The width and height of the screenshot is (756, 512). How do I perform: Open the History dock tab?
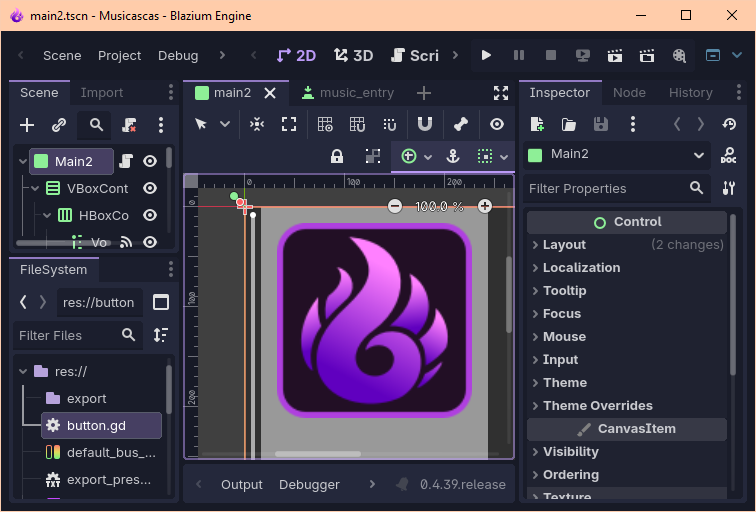pos(690,93)
